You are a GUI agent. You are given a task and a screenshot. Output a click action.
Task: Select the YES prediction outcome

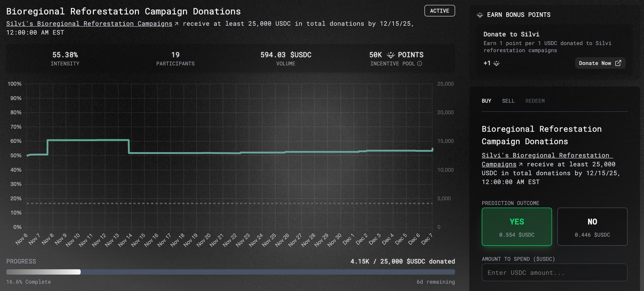coord(517,227)
